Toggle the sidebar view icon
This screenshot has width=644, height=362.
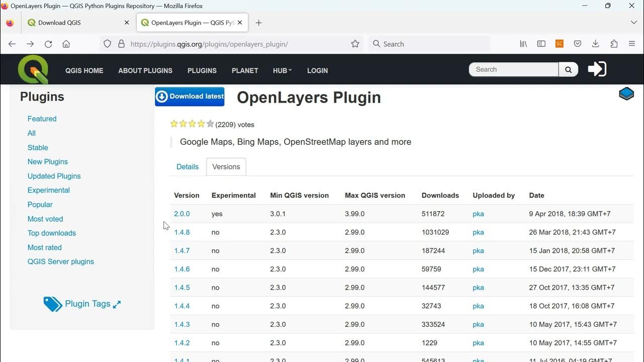pos(541,44)
